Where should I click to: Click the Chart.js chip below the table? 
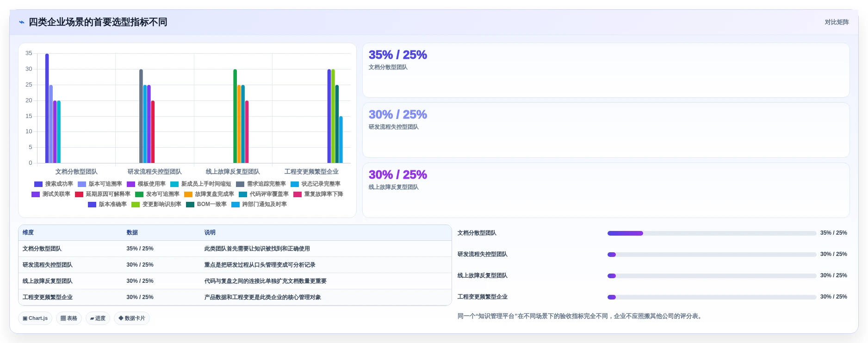[35, 318]
